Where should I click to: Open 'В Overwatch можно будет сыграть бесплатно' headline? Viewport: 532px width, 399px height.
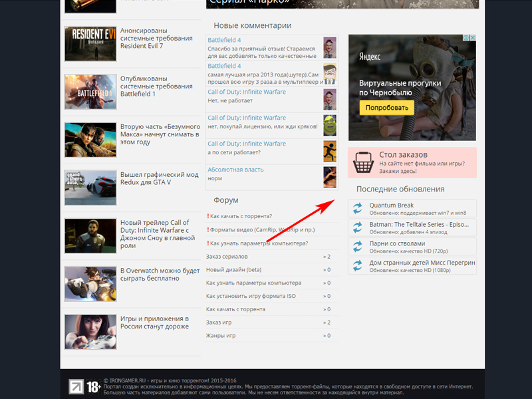point(160,275)
